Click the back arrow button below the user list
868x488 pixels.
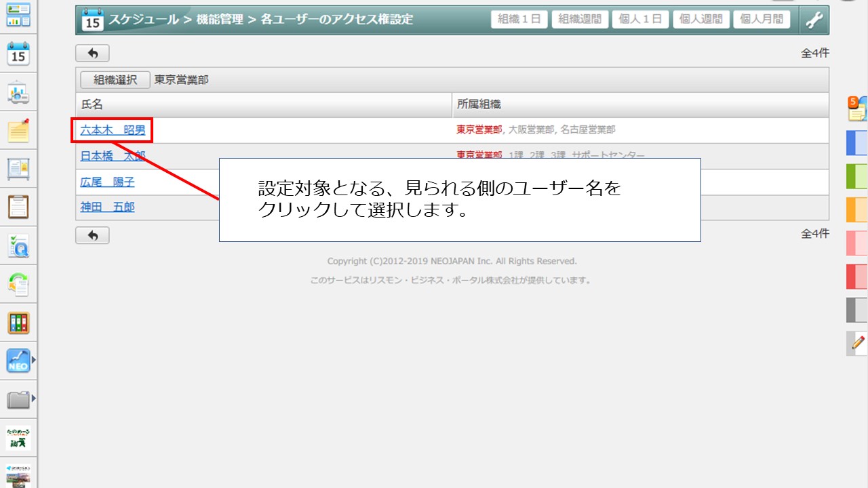pos(92,235)
